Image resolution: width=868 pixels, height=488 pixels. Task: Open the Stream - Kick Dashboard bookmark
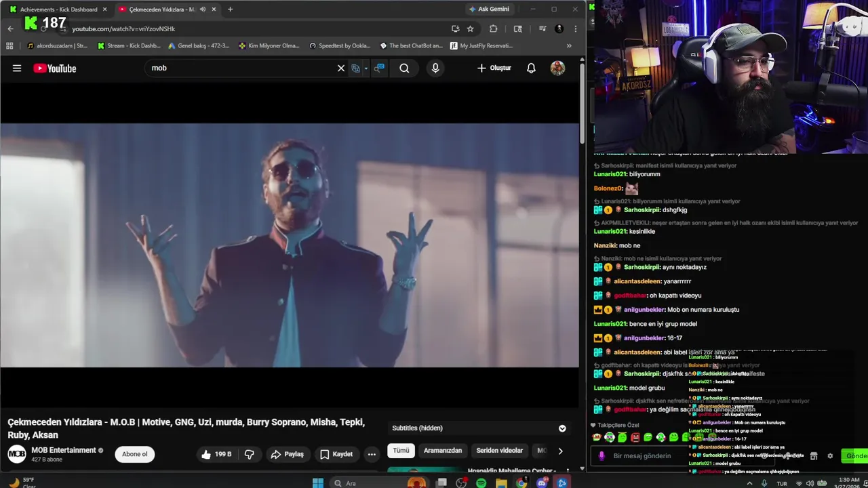tap(129, 46)
